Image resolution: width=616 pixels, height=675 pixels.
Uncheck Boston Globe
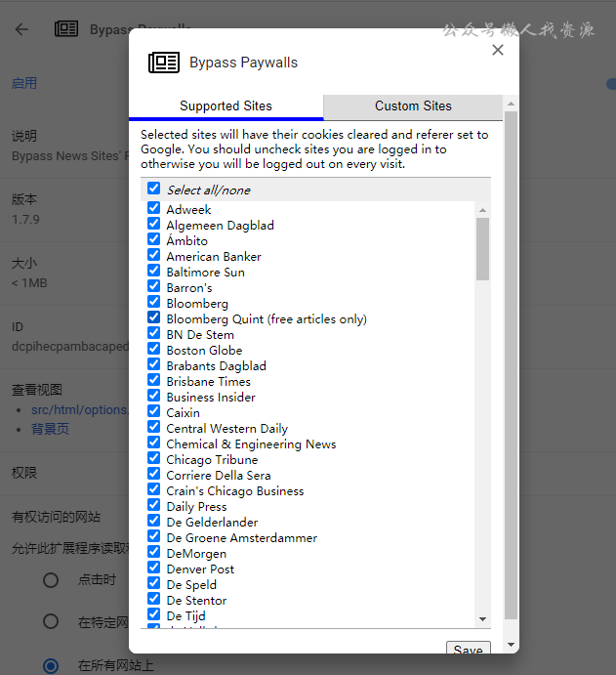[153, 349]
